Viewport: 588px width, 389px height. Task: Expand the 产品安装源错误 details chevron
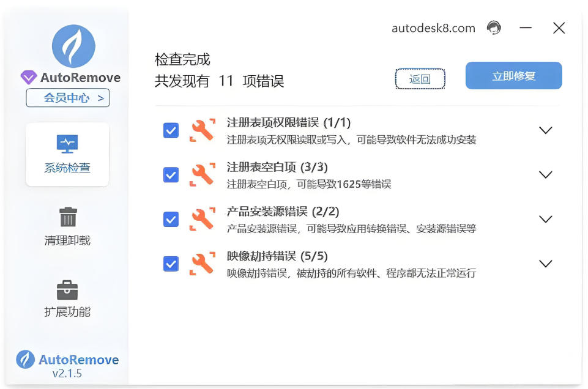(545, 219)
